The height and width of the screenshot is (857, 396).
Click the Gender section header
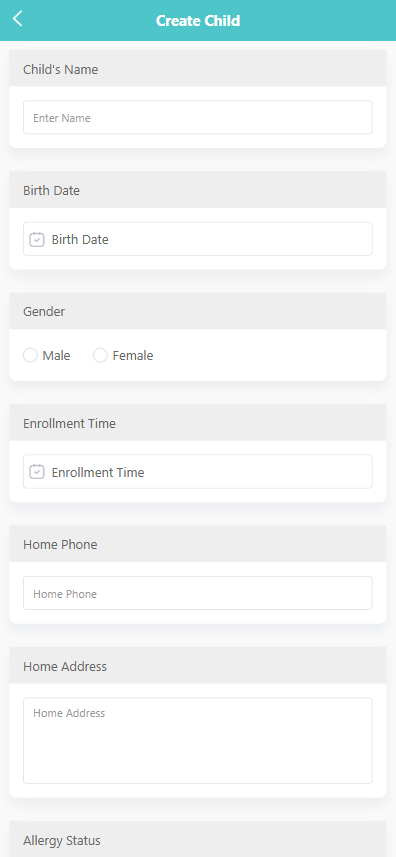pyautogui.click(x=198, y=312)
